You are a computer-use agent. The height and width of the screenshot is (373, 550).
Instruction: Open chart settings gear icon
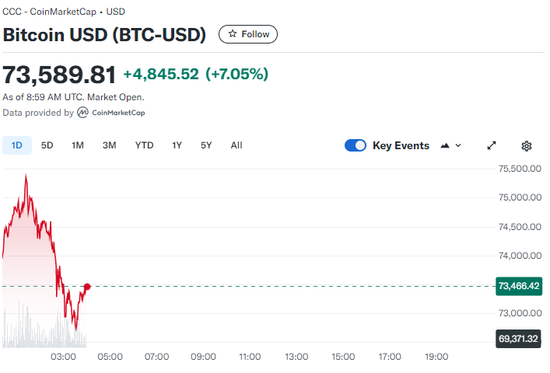526,146
